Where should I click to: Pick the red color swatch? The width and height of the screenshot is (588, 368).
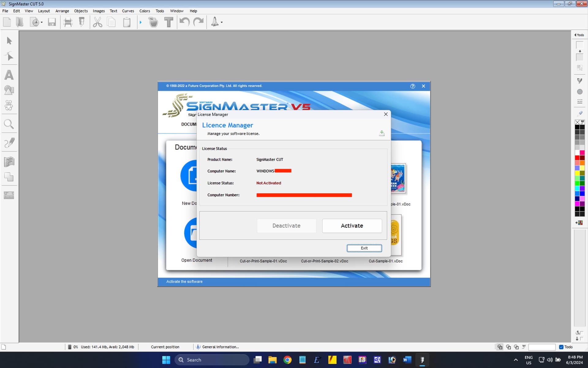[x=577, y=158]
